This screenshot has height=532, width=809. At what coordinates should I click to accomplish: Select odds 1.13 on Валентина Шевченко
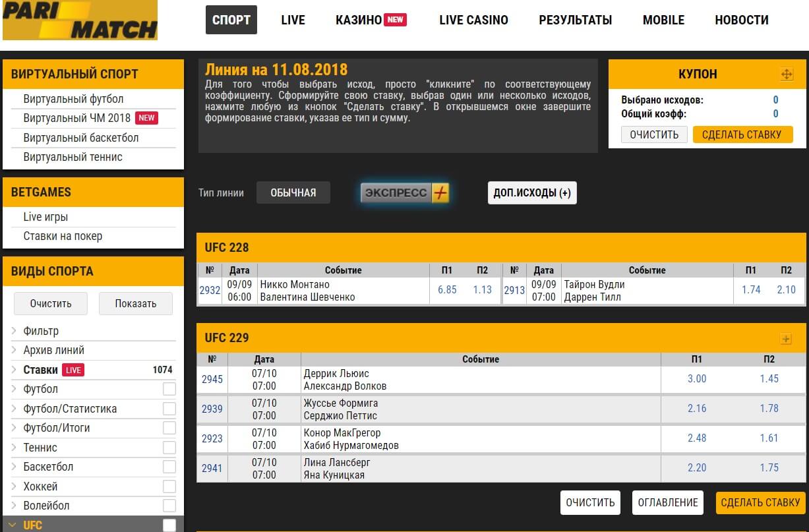pyautogui.click(x=483, y=289)
